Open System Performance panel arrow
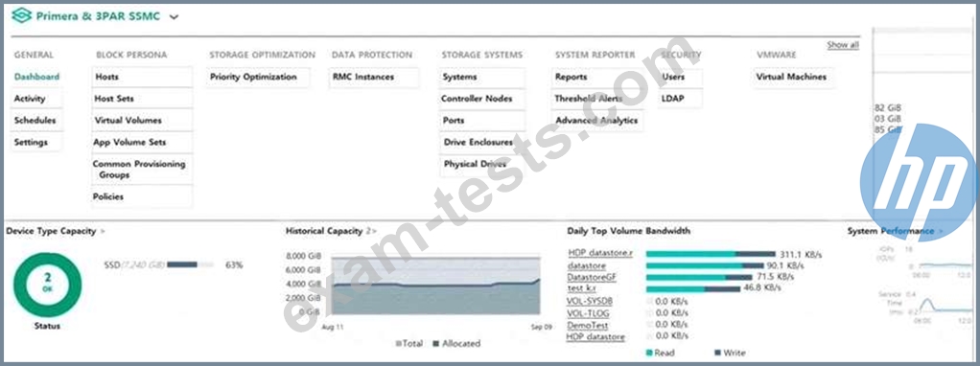 (940, 231)
